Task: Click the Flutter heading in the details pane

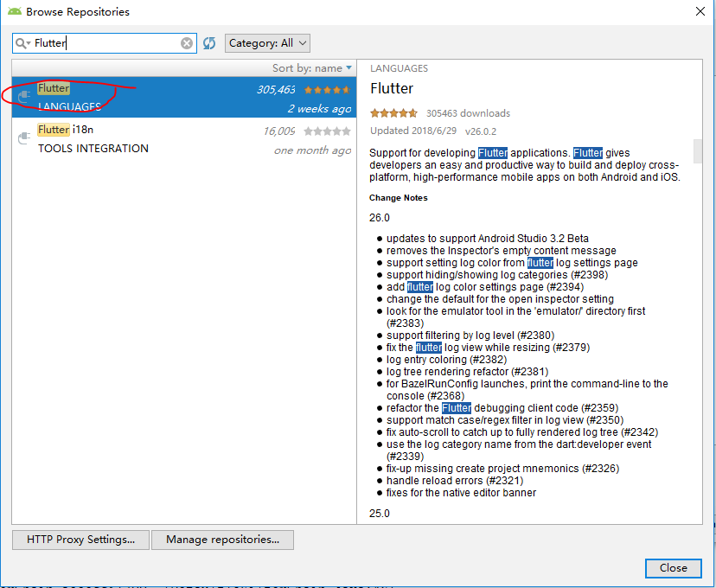Action: tap(392, 88)
